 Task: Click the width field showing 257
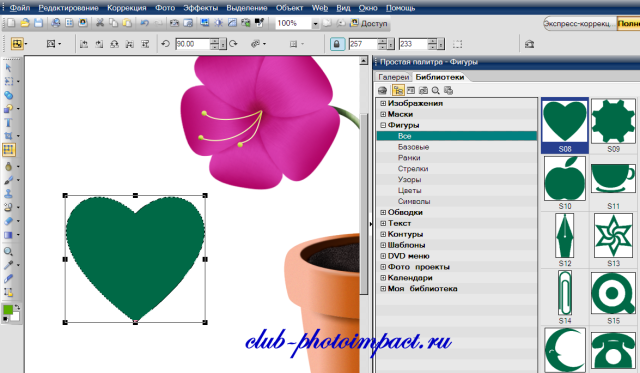click(363, 44)
